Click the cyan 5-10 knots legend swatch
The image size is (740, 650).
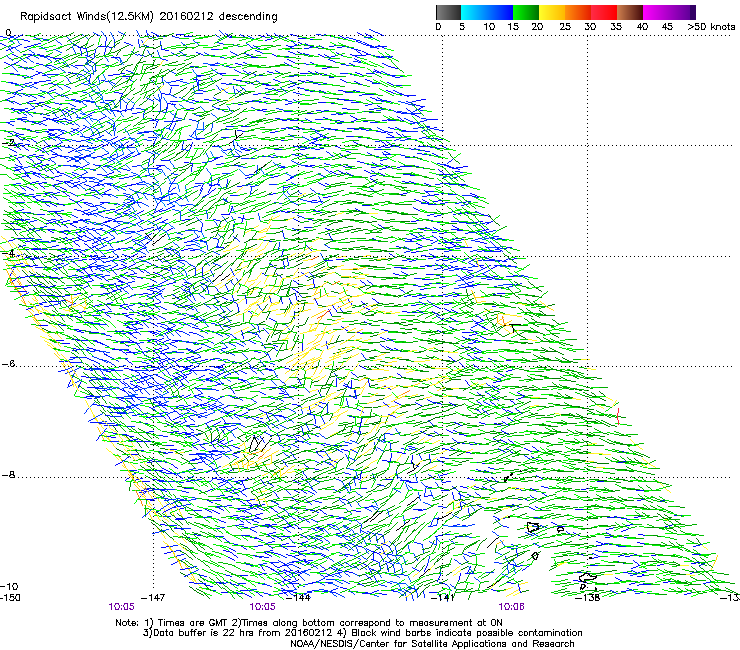click(473, 12)
